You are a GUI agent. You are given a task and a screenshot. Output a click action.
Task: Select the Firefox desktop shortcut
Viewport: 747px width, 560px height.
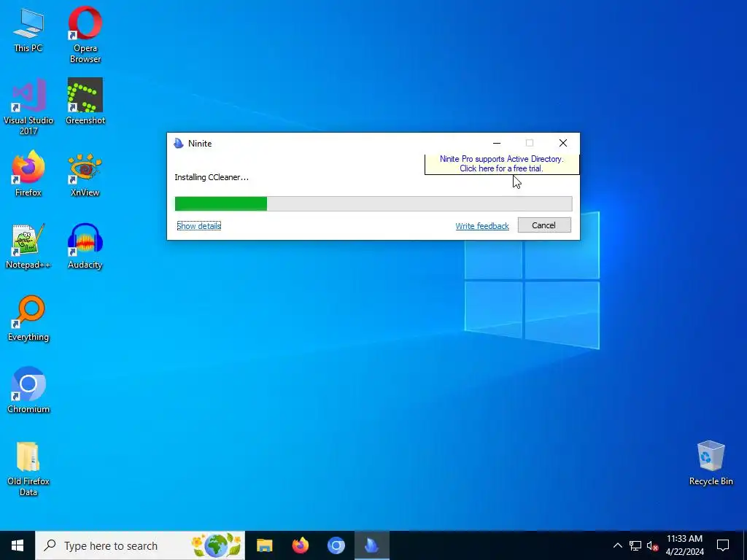(x=28, y=174)
